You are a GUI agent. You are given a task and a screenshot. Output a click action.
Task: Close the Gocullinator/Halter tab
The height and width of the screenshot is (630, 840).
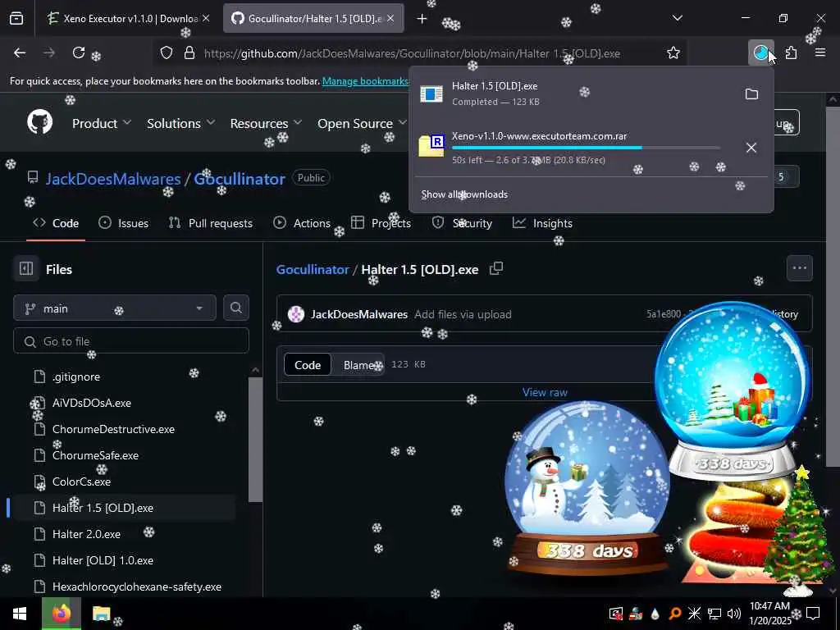click(390, 18)
